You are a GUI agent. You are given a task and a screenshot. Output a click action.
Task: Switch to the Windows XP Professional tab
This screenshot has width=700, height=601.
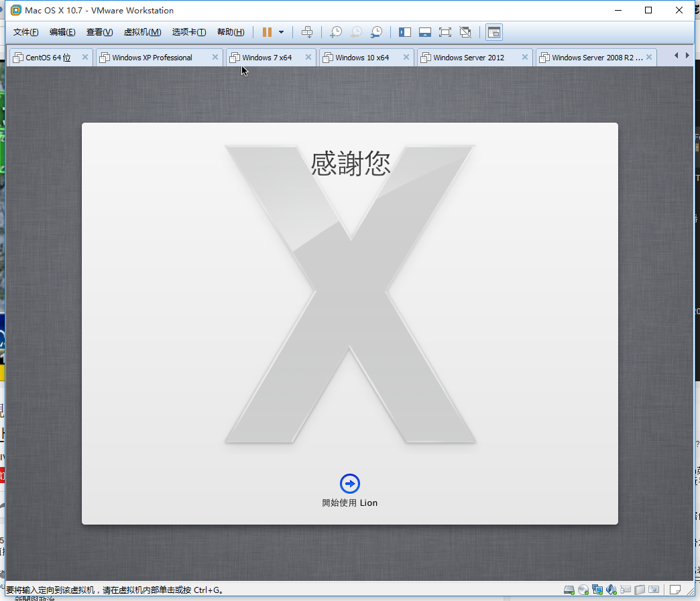pyautogui.click(x=152, y=58)
